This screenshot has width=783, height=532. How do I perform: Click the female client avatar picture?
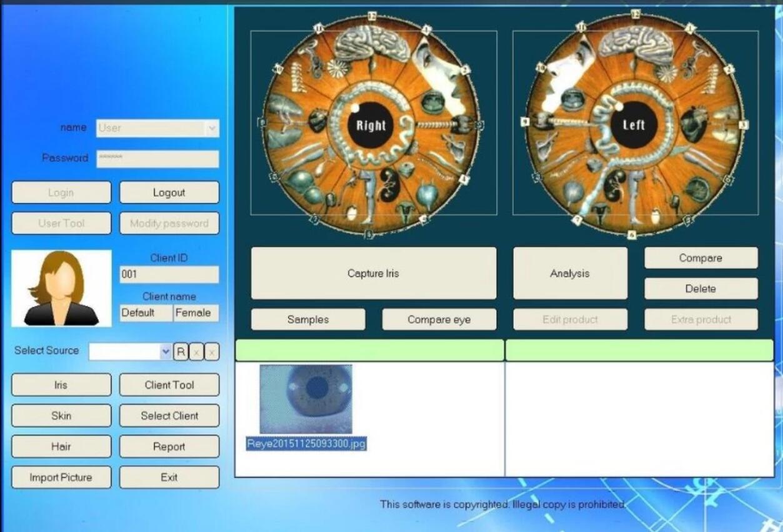pyautogui.click(x=61, y=288)
